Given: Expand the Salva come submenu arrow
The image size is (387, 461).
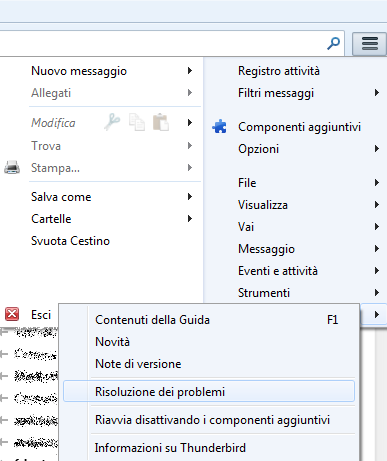Looking at the screenshot, I should pyautogui.click(x=190, y=196).
